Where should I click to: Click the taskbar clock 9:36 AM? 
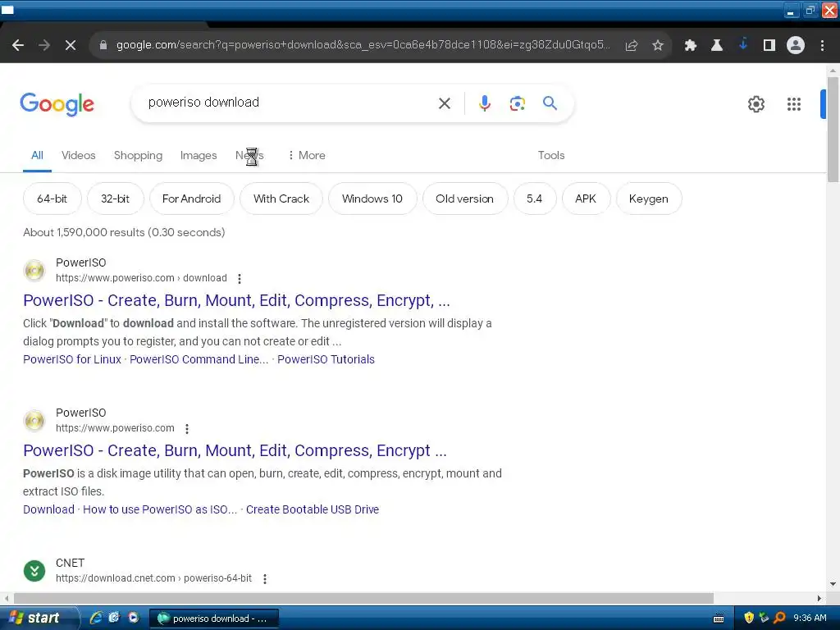click(x=810, y=618)
